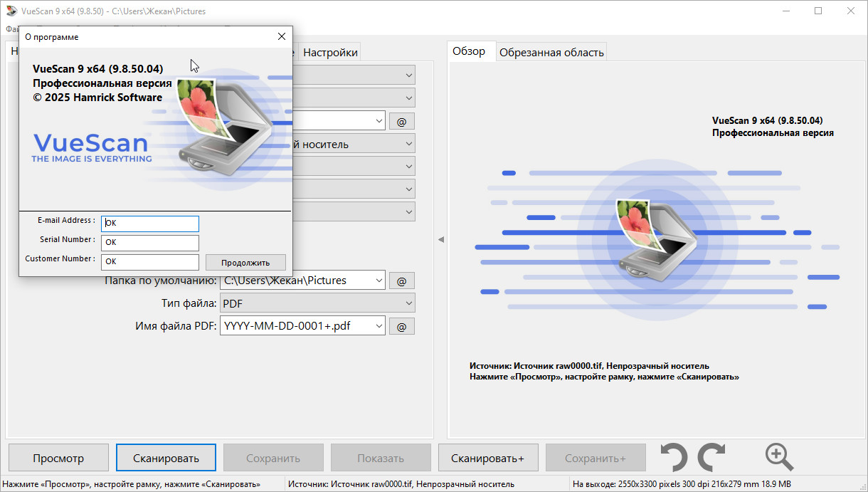
Task: Expand the dropdown ending with «носитель»
Action: (408, 144)
